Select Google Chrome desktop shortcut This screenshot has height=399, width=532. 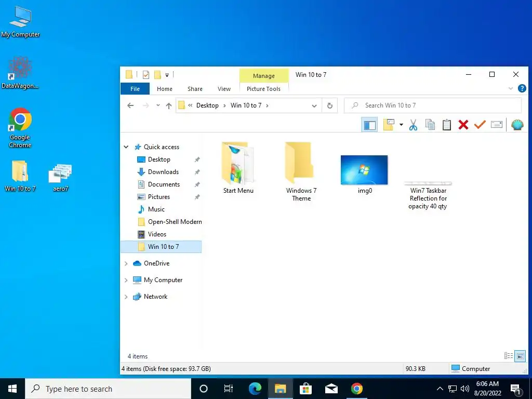click(x=20, y=128)
